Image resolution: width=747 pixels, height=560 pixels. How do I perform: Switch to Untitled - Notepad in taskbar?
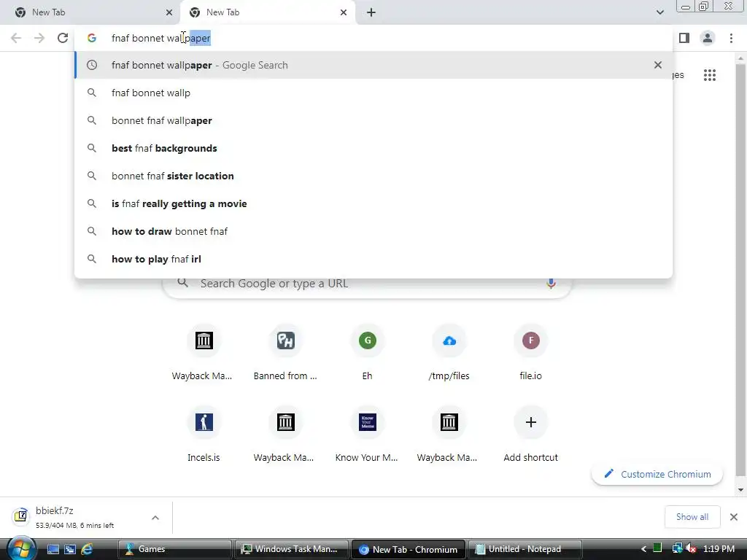524,549
